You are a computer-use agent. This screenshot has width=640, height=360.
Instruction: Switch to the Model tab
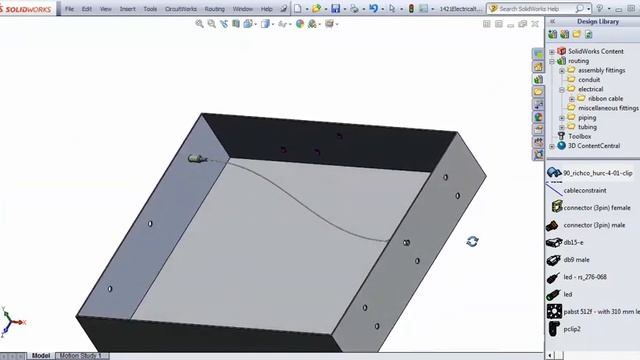(x=41, y=356)
